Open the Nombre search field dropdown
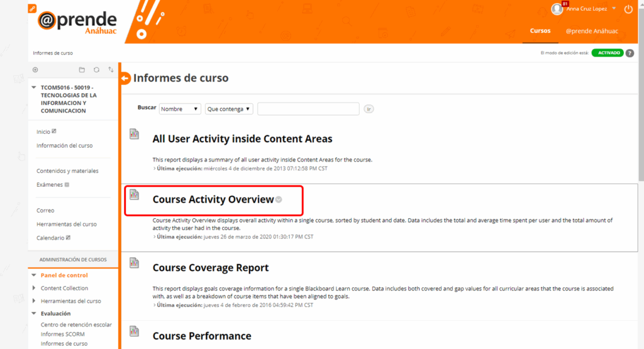The image size is (644, 349). [180, 109]
